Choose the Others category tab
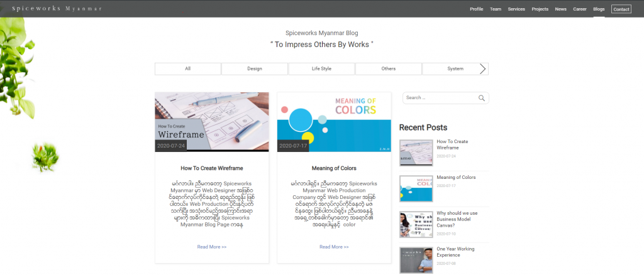644x275 pixels. click(x=389, y=69)
